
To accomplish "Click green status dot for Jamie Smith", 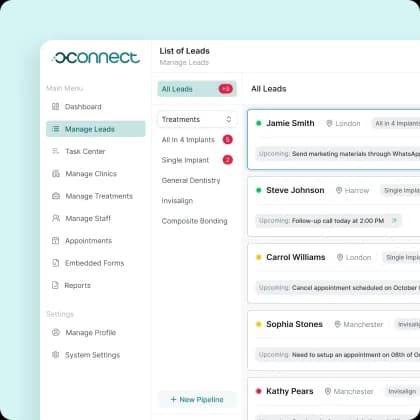I will click(x=258, y=123).
